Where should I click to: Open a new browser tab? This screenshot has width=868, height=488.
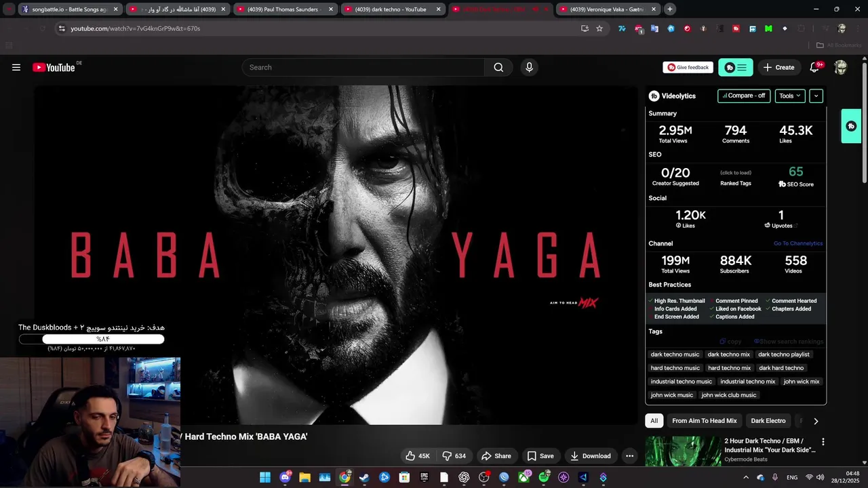670,9
